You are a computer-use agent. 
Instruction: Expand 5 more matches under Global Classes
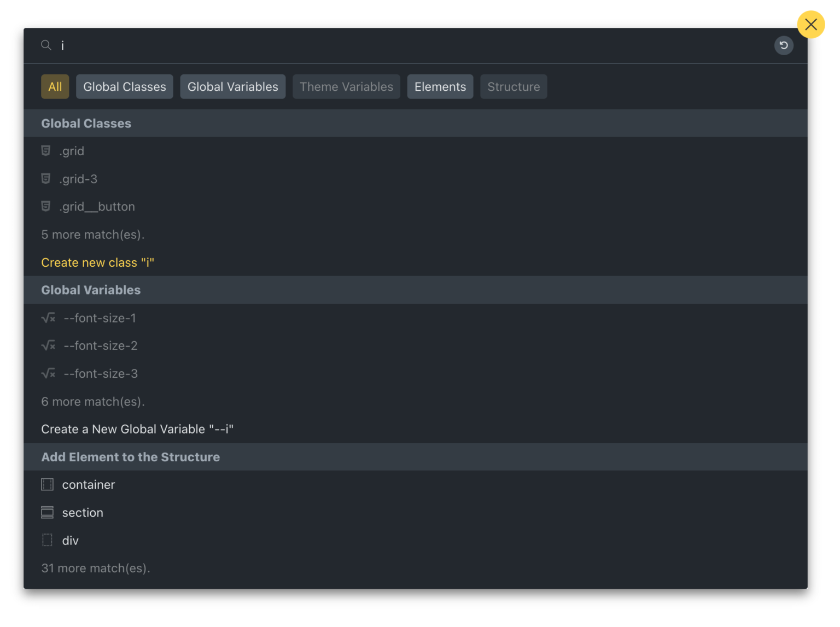(93, 235)
